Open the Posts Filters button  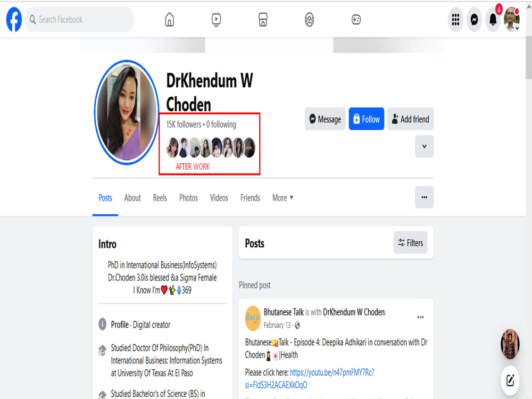tap(411, 243)
